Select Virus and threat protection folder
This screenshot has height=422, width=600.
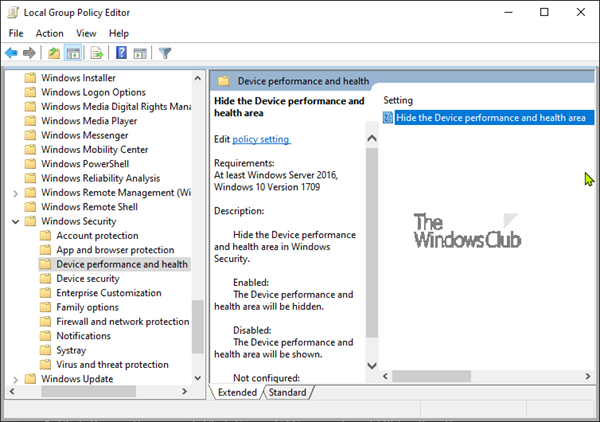point(112,365)
